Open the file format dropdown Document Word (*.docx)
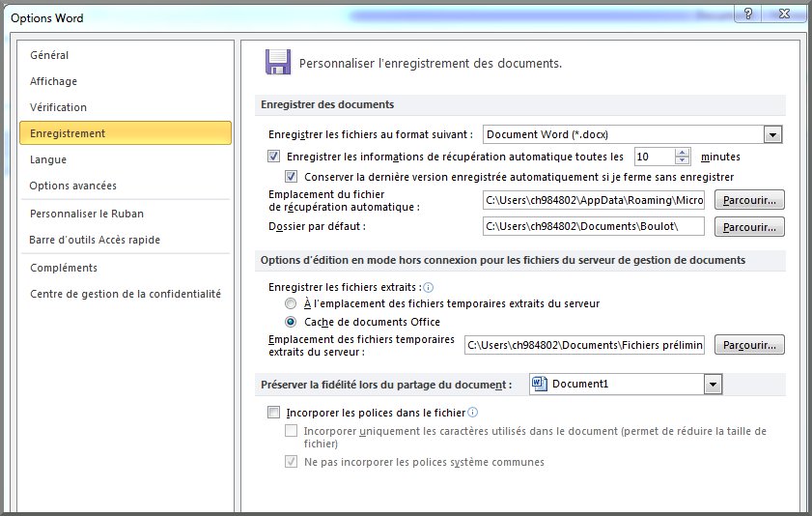This screenshot has width=812, height=516. pos(772,134)
